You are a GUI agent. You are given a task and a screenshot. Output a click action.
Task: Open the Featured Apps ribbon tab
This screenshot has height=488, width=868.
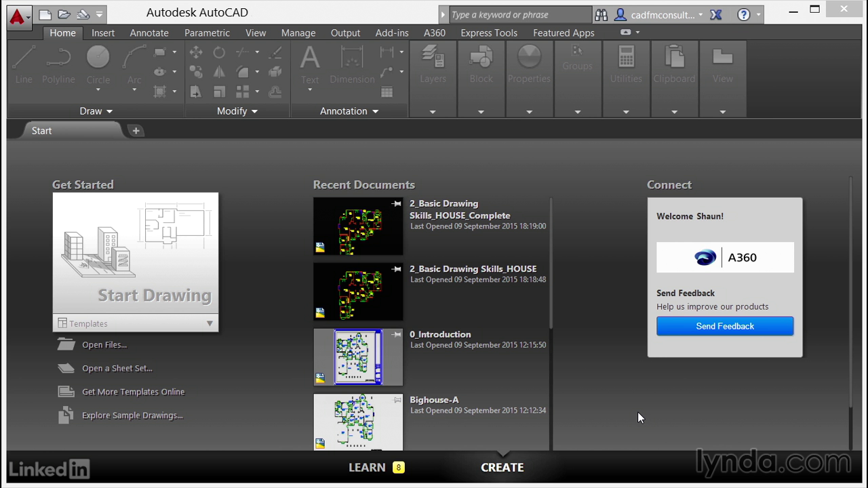click(564, 33)
